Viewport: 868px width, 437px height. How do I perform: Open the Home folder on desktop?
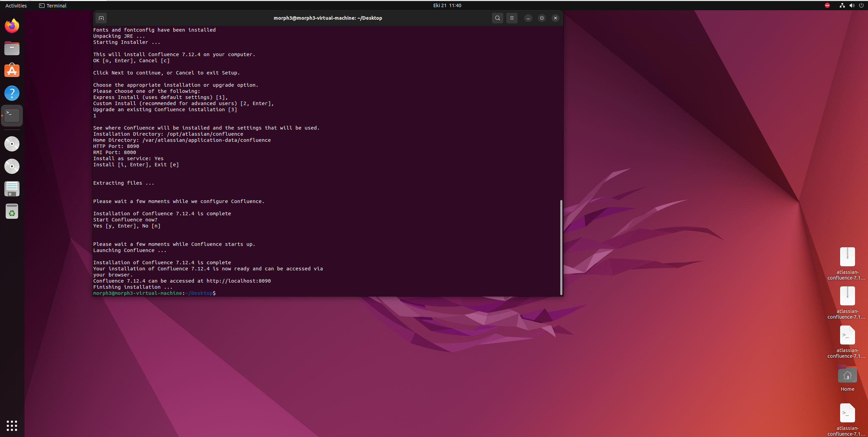pyautogui.click(x=847, y=378)
